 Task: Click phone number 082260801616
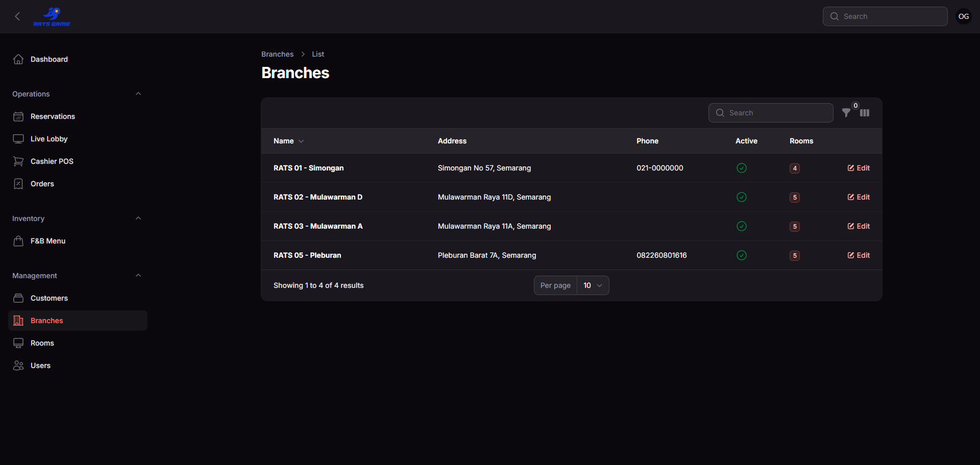coord(661,255)
